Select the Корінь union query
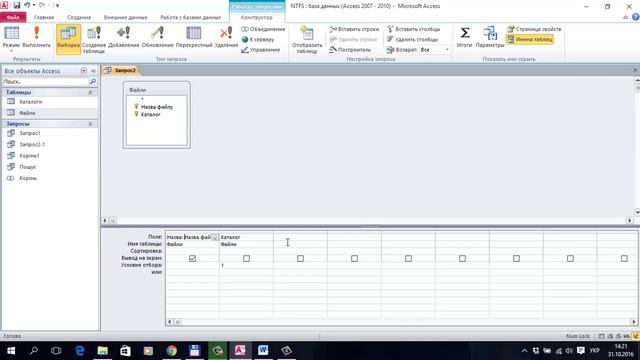The image size is (640, 360). [x=50, y=178]
